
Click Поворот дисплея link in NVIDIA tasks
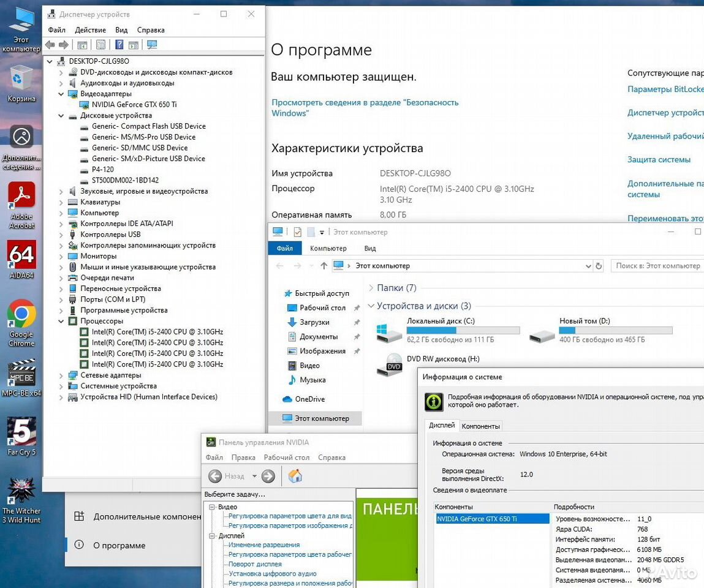[x=255, y=563]
